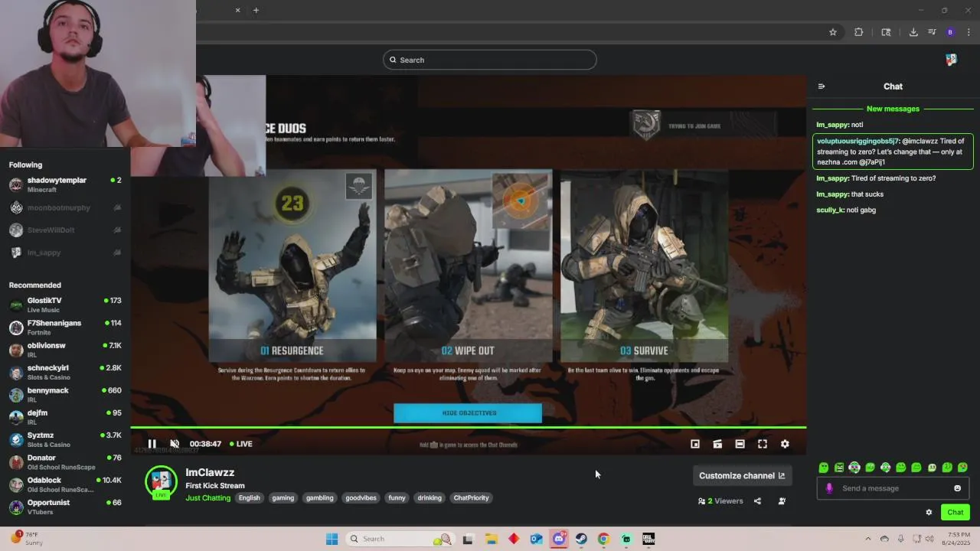Show hidden system tray icons chevron

pos(868,539)
